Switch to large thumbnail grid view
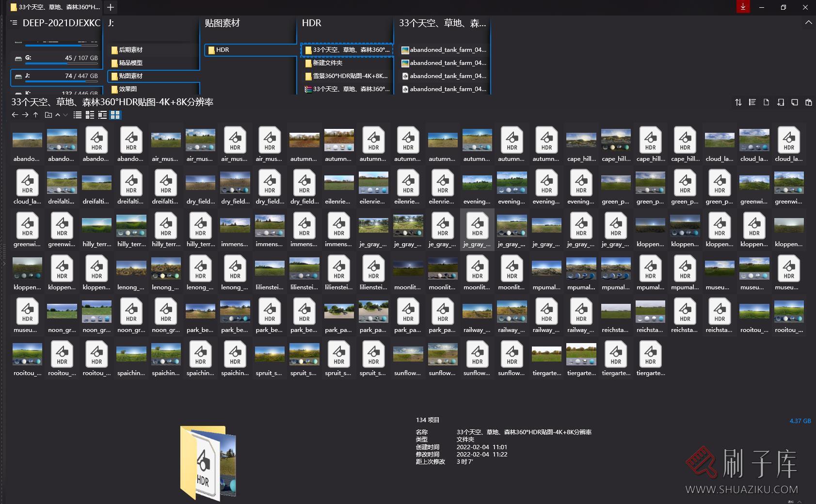 pyautogui.click(x=115, y=115)
